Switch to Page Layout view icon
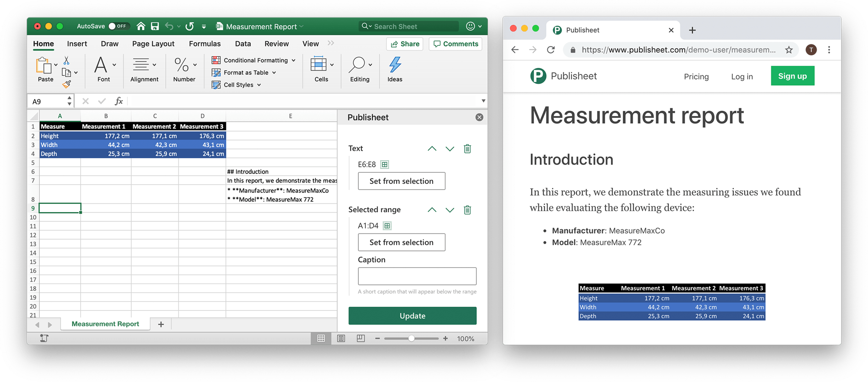Screen dimensions: 868x382 tap(341, 338)
